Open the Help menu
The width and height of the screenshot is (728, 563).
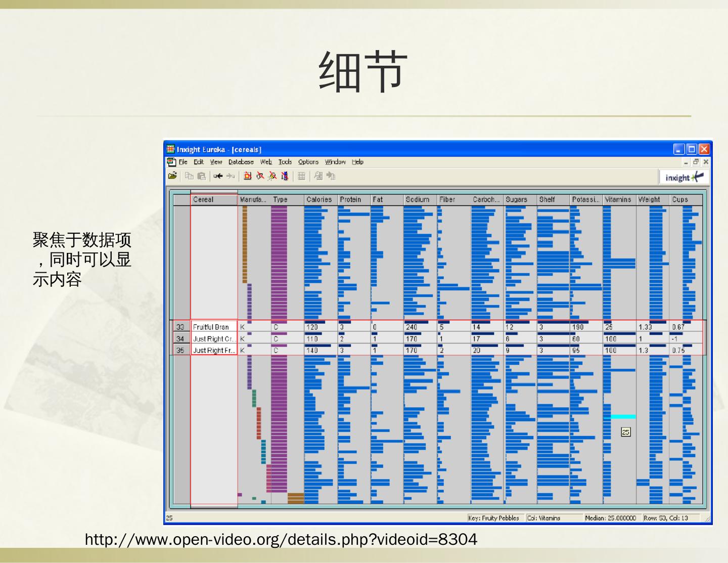[x=358, y=162]
